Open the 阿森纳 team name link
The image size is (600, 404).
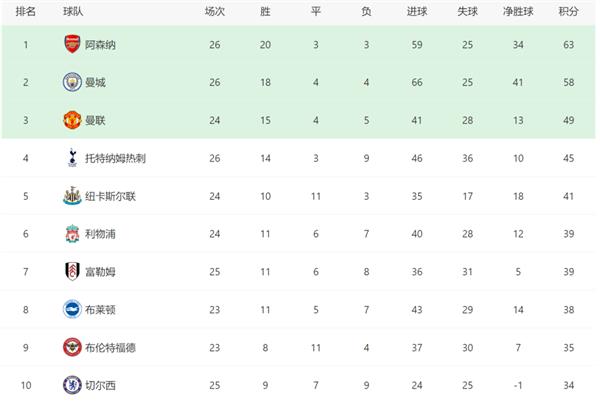[100, 45]
